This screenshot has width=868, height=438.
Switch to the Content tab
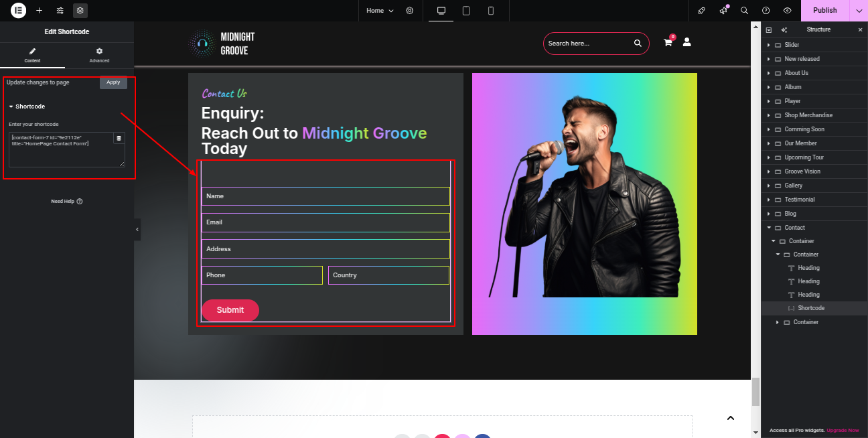tap(32, 55)
